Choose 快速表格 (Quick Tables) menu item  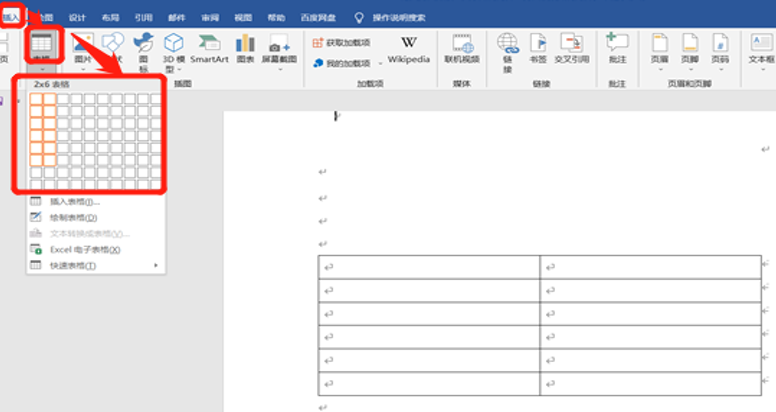(96, 265)
